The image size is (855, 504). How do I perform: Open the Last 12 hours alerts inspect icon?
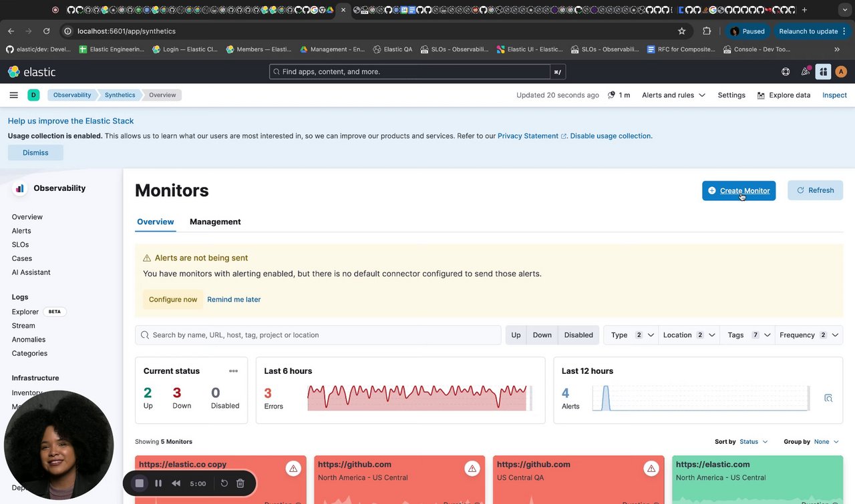coord(828,398)
